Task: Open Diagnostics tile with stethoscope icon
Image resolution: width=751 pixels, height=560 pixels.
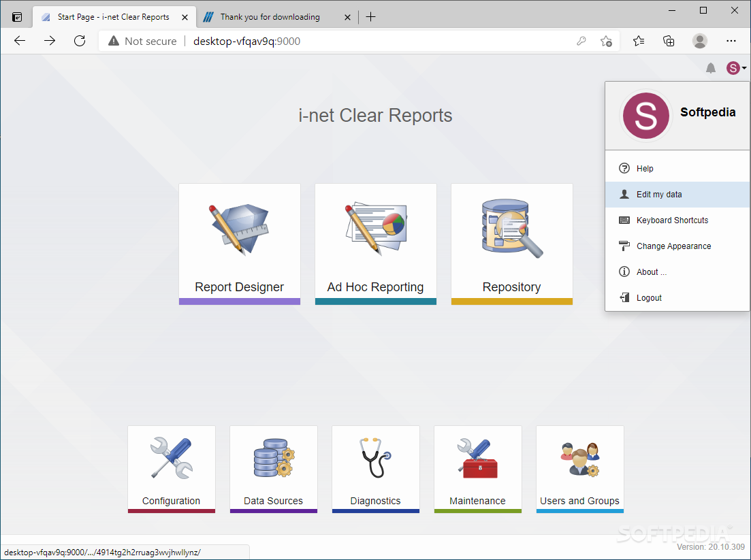Action: (x=376, y=469)
